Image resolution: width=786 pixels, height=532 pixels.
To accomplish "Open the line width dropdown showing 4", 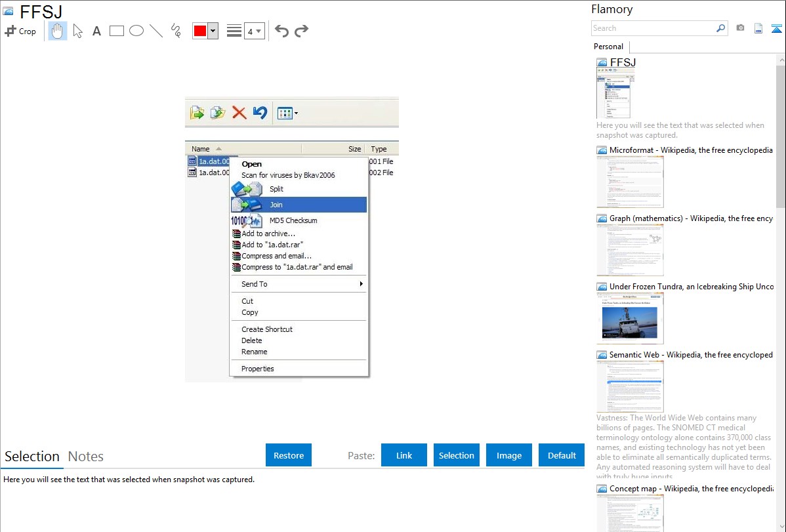I will pyautogui.click(x=254, y=31).
